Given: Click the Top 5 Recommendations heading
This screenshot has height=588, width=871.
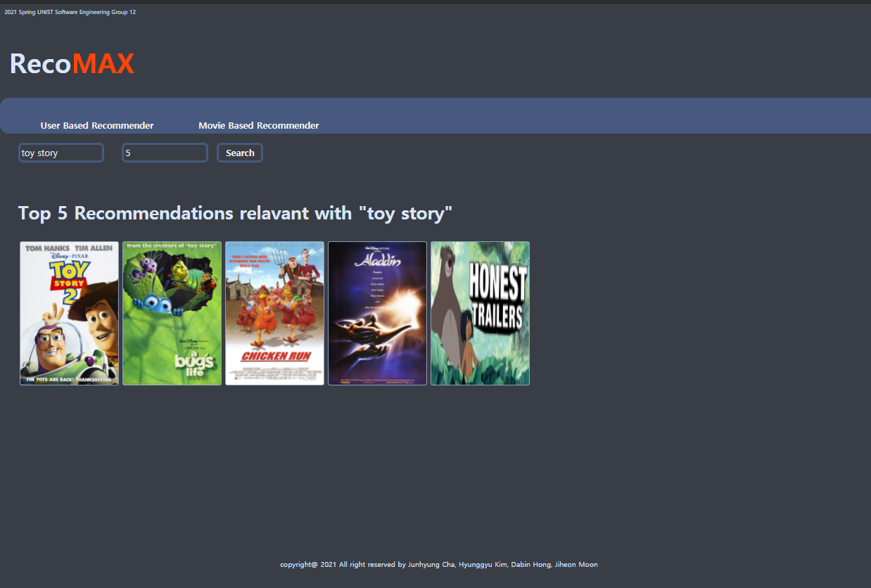Looking at the screenshot, I should tap(236, 212).
